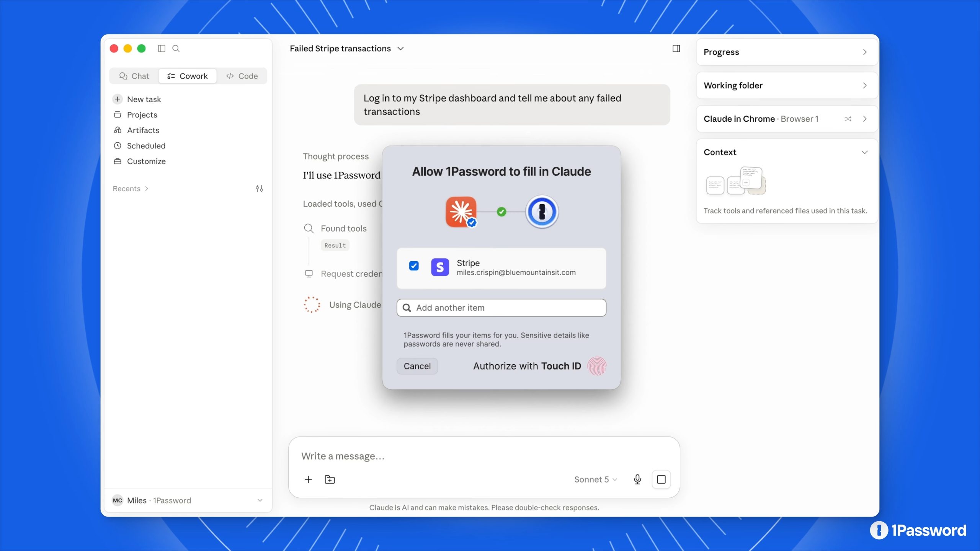Click the miles.crispin@bluemountainsit.com email text
This screenshot has width=980, height=551.
[516, 273]
